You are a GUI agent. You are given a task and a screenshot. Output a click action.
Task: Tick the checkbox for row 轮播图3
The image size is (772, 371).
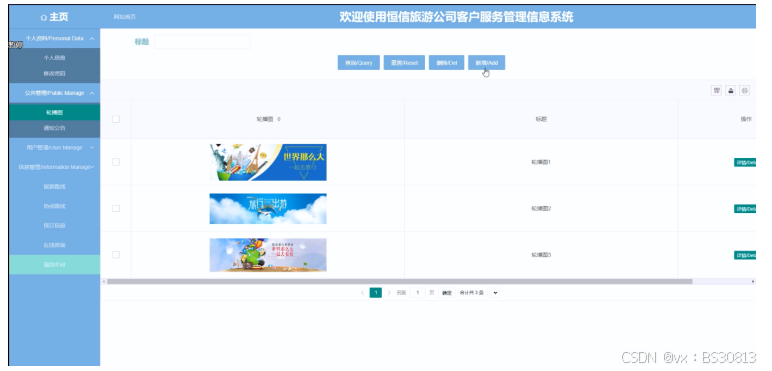(116, 255)
